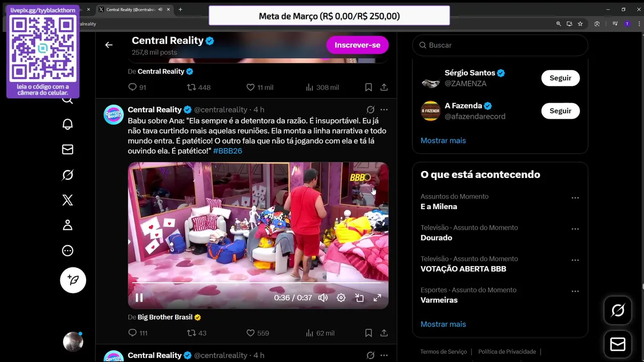Open options for Varmeiras trend
Screen dimensions: 644x362
[575, 292]
